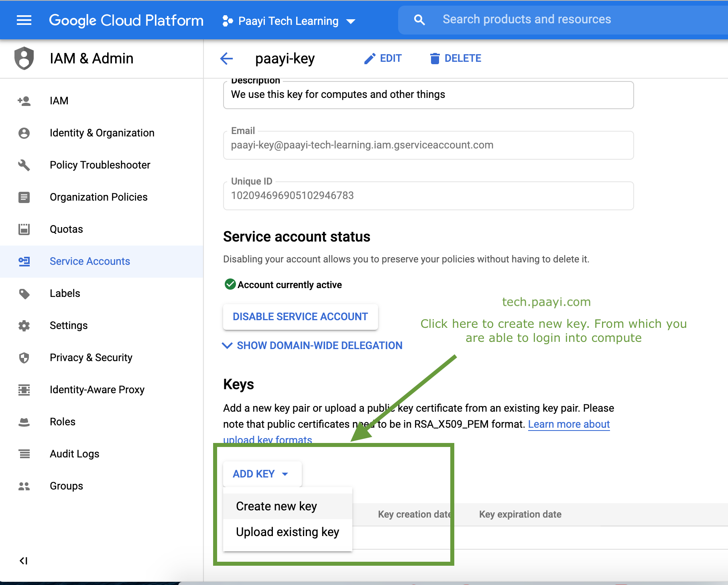Click the Key expiration date column header
Viewport: 728px width, 585px height.
click(520, 514)
